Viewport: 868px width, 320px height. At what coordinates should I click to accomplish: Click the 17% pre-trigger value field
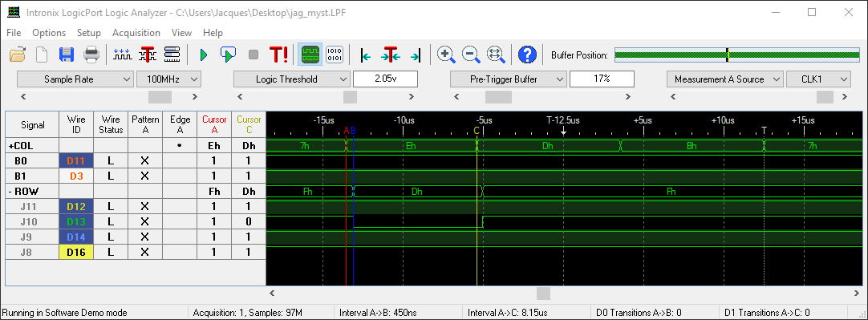[602, 79]
